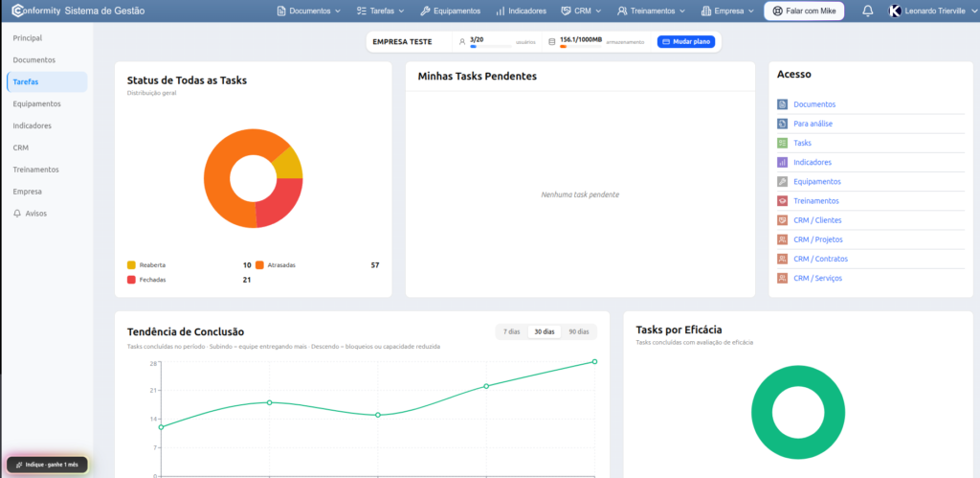The image size is (980, 478).
Task: Click the Falar com Mike button
Action: pyautogui.click(x=804, y=11)
